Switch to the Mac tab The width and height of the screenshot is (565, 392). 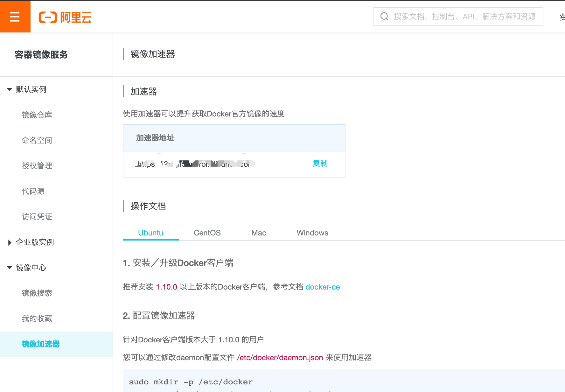click(x=259, y=233)
